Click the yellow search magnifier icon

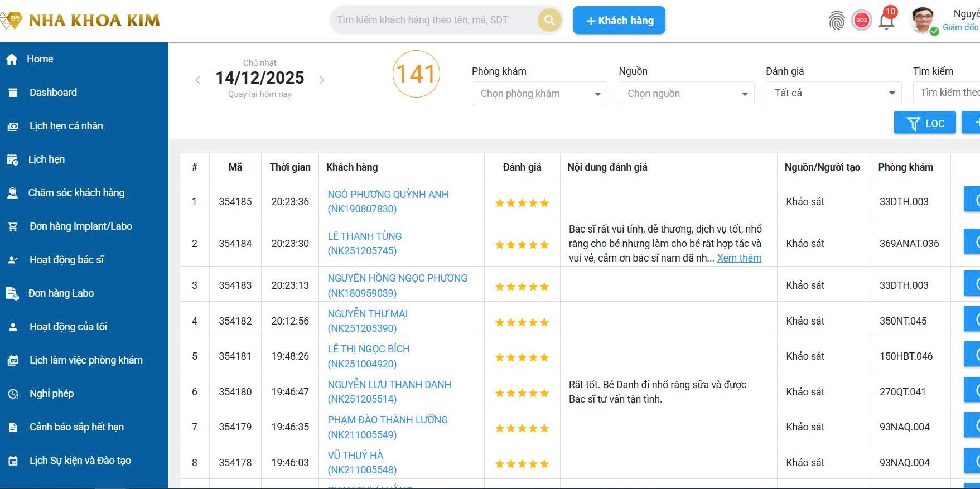549,21
